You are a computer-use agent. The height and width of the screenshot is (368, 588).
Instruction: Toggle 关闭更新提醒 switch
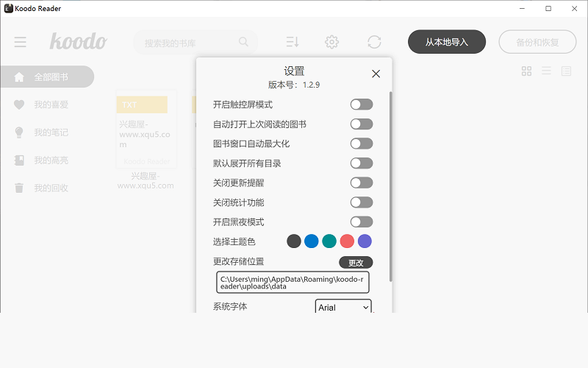361,183
